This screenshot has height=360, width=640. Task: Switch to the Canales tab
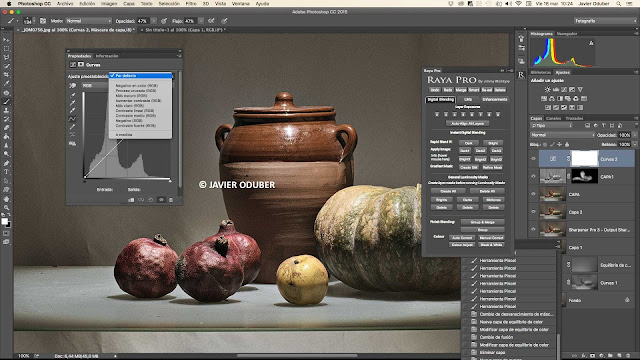click(553, 118)
